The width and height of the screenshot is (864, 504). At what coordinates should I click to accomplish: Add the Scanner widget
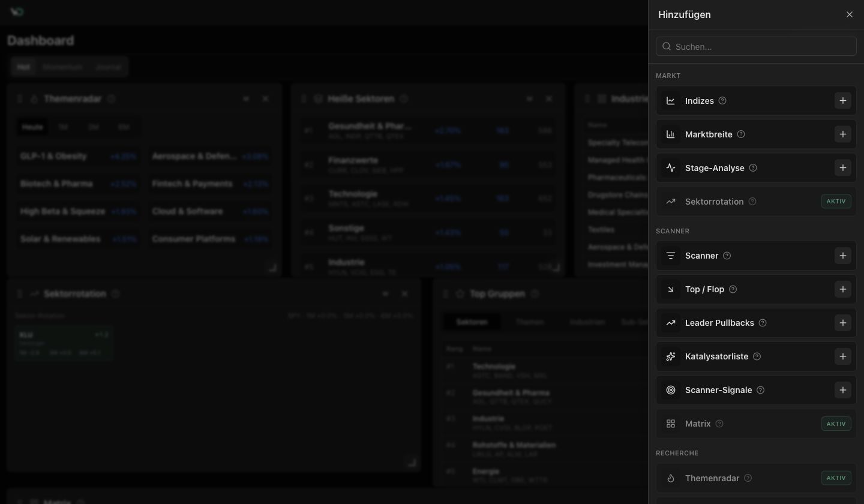pyautogui.click(x=842, y=256)
